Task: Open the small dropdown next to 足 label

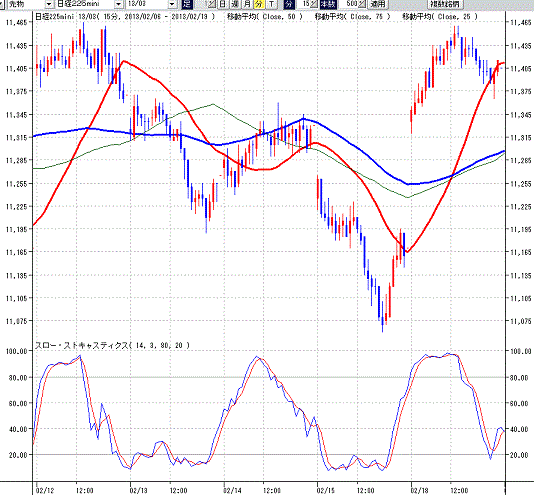Action: 211,4
